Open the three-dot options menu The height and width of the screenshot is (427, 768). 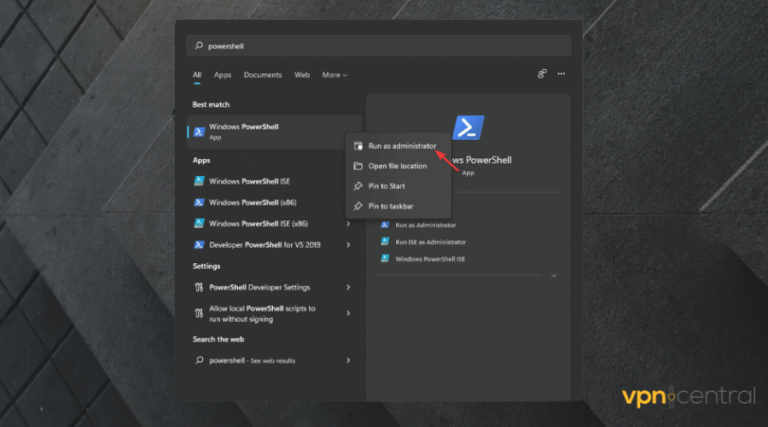click(561, 74)
